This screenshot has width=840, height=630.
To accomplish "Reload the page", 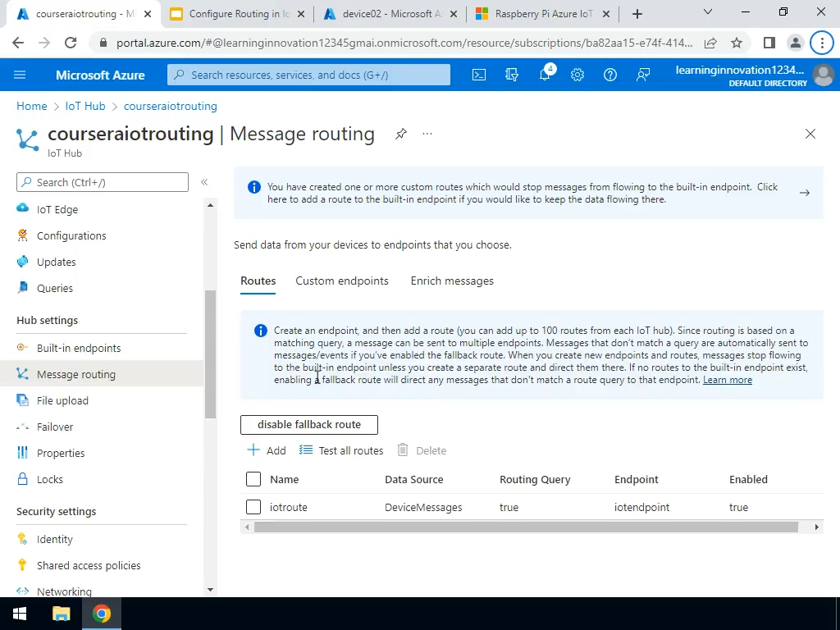I will tap(71, 43).
